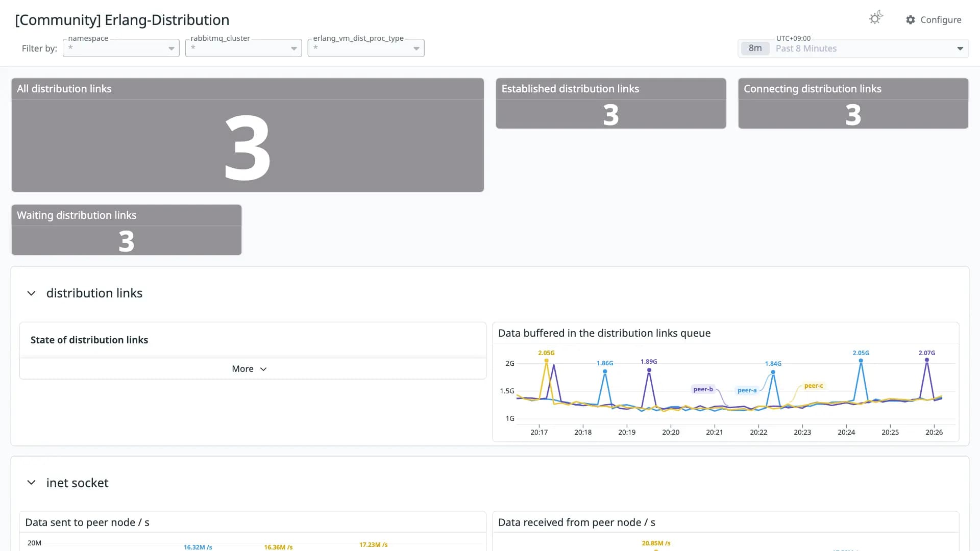This screenshot has height=551, width=980.
Task: Open the erlang_vm_dist_proc_type filter dropdown
Action: coord(366,48)
